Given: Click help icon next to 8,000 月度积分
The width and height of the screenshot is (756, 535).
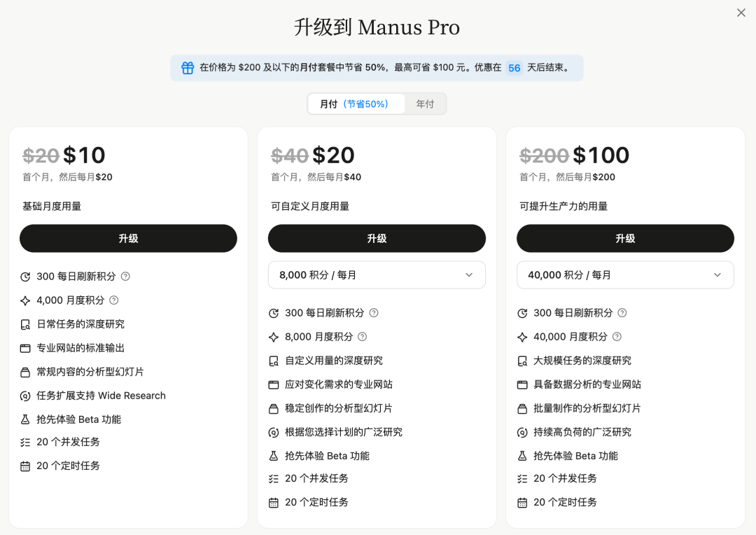Looking at the screenshot, I should tap(362, 337).
